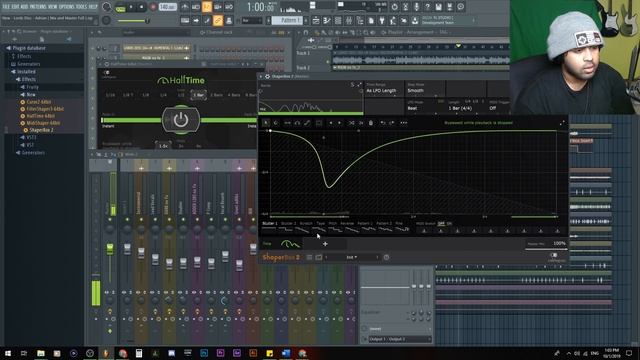Click the trash delete icon in ShaperBox
Image resolution: width=640 pixels, height=360 pixels.
[371, 123]
